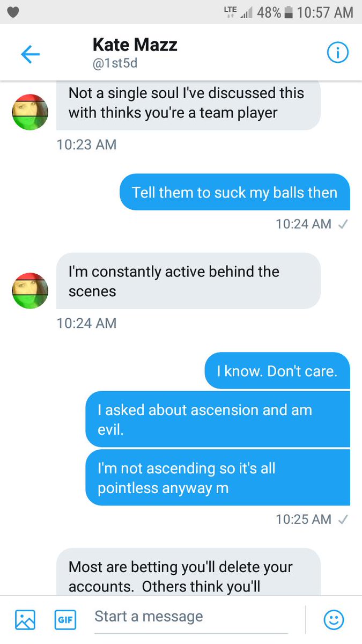
Task: Open the emoji smiley icon
Action: click(x=334, y=620)
